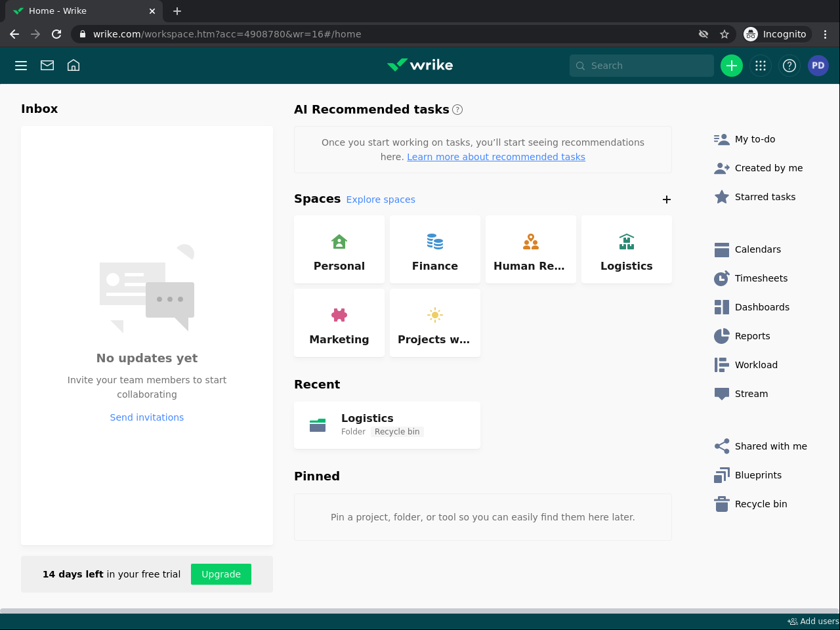
Task: Bookmark this page with star icon
Action: tap(724, 34)
